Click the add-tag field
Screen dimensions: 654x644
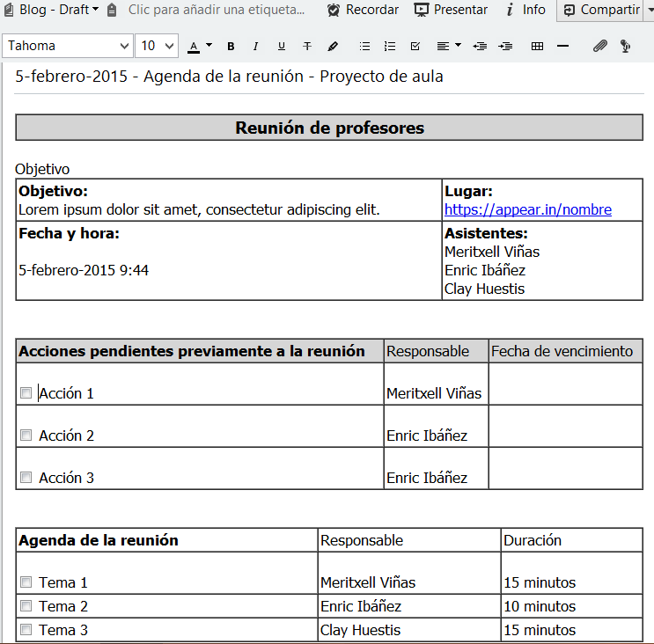[x=217, y=10]
